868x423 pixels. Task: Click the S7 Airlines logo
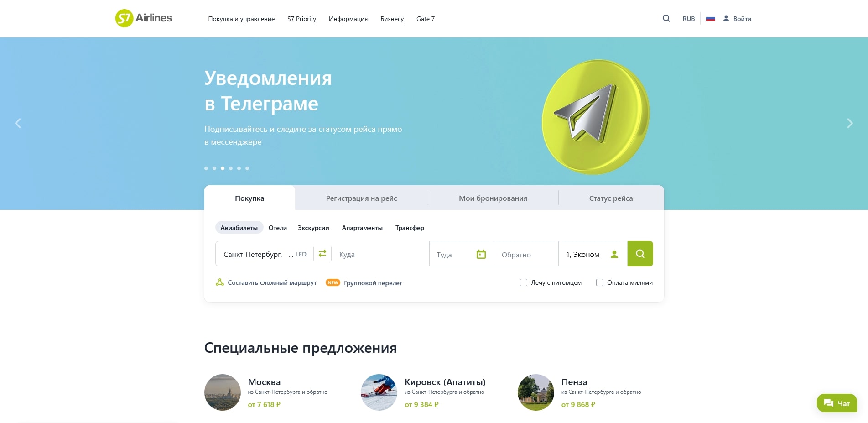pos(143,18)
